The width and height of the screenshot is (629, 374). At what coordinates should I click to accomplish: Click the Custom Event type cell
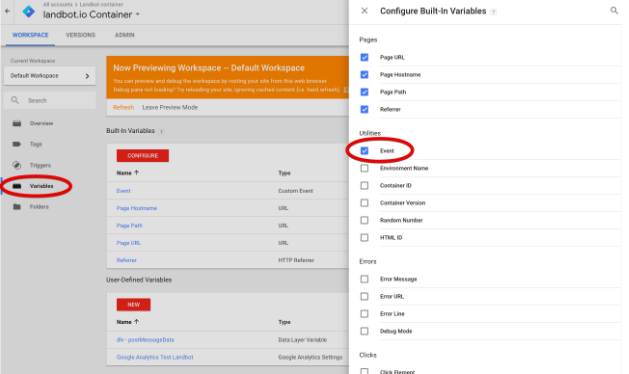coord(296,191)
